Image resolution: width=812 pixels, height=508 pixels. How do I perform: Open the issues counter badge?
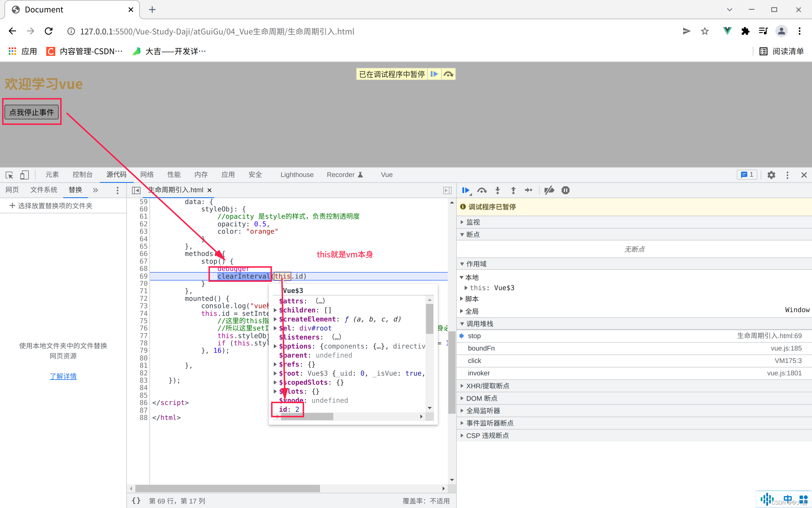747,175
